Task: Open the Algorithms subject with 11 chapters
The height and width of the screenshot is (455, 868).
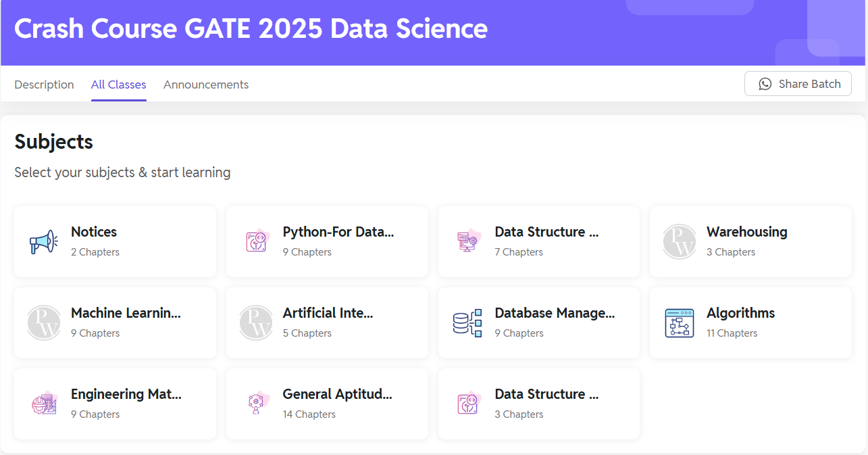Action: [x=750, y=322]
